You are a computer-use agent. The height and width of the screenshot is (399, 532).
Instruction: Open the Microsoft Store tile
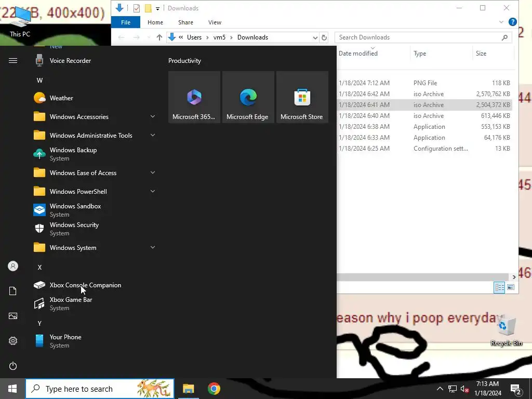point(302,97)
